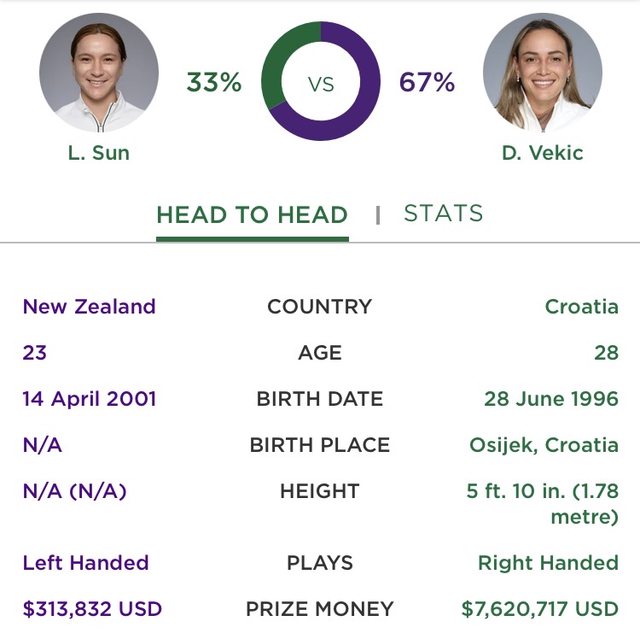Image resolution: width=640 pixels, height=639 pixels.
Task: Select the Head to Head tab
Action: (252, 215)
